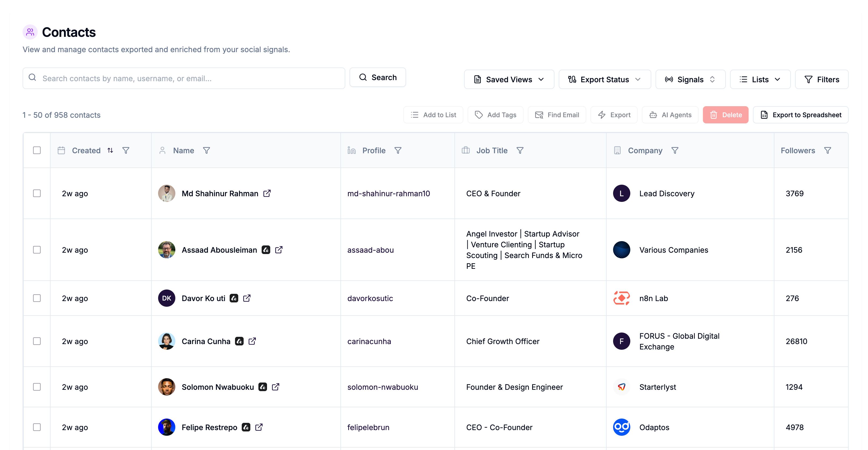Tick the select-all checkbox in table header
Screen dimensions: 868x450
(37, 150)
